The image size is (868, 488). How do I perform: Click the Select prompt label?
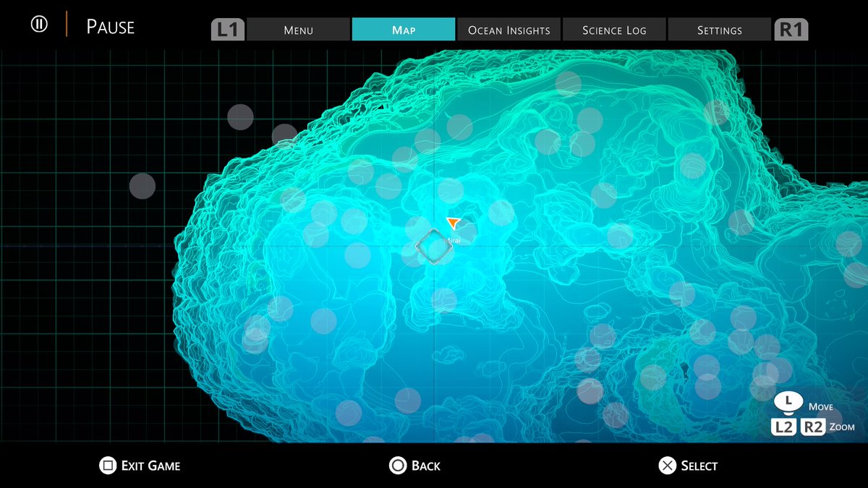coord(699,466)
